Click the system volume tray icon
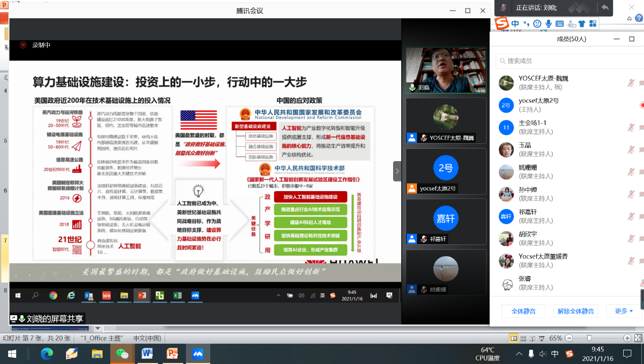Viewport: 644px width, 364px height. tap(543, 354)
